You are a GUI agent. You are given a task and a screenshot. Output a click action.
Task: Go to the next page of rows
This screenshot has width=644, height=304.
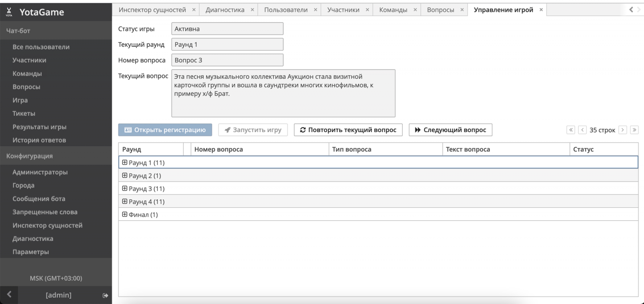tap(623, 130)
